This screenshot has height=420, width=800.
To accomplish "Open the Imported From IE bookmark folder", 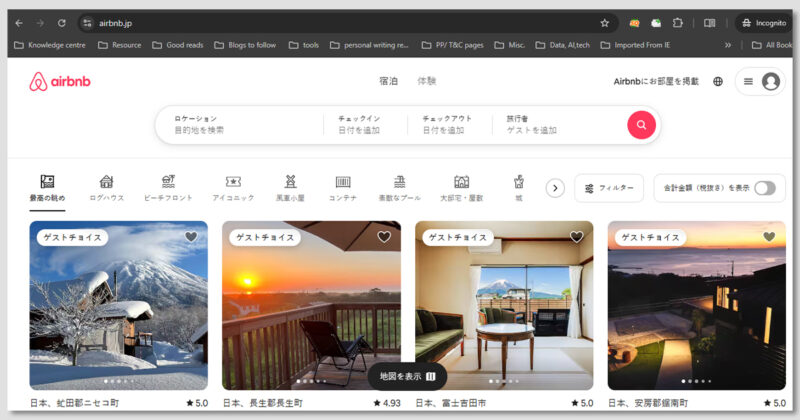I will coord(635,45).
